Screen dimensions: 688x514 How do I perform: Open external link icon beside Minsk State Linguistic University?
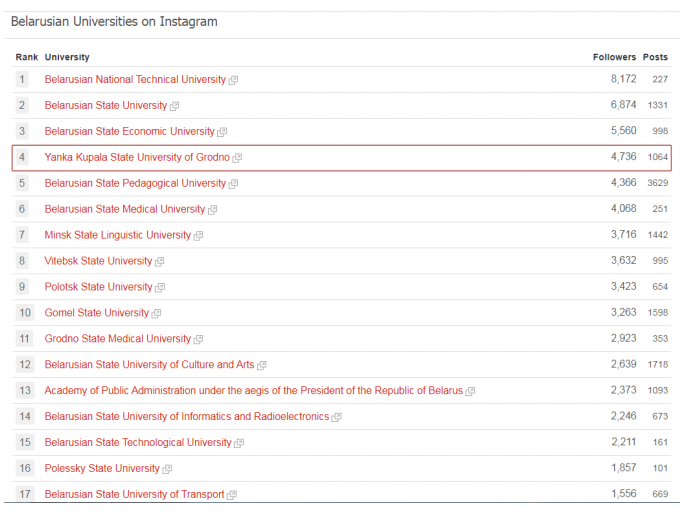198,235
